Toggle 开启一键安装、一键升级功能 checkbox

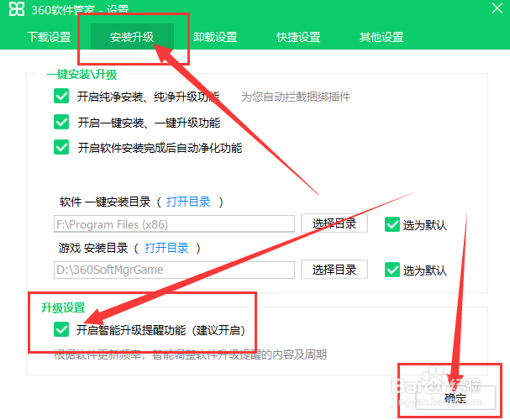pos(61,123)
